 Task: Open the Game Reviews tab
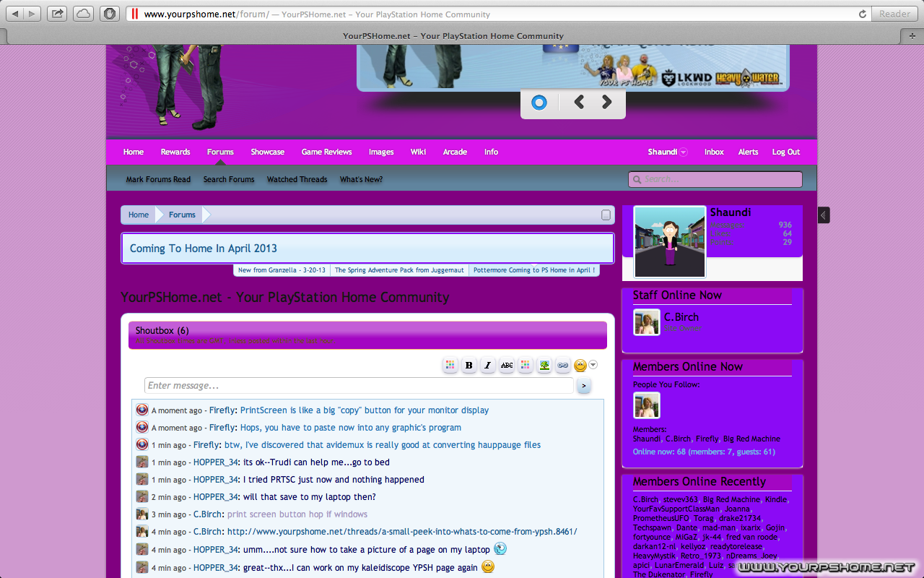327,152
